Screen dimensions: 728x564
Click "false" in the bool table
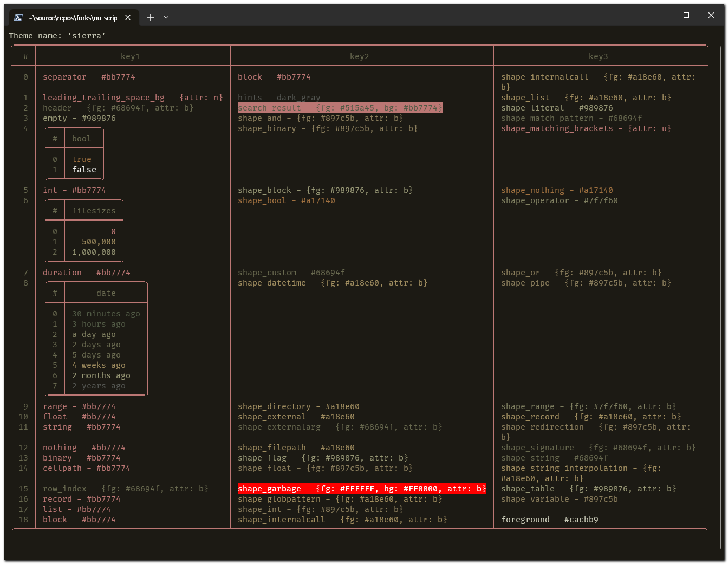pyautogui.click(x=84, y=170)
